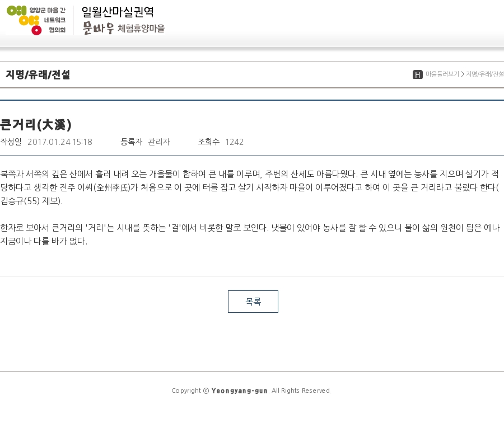This screenshot has width=504, height=428.
Task: Select the 지명/유래/전설 page heading
Action: 38,74
